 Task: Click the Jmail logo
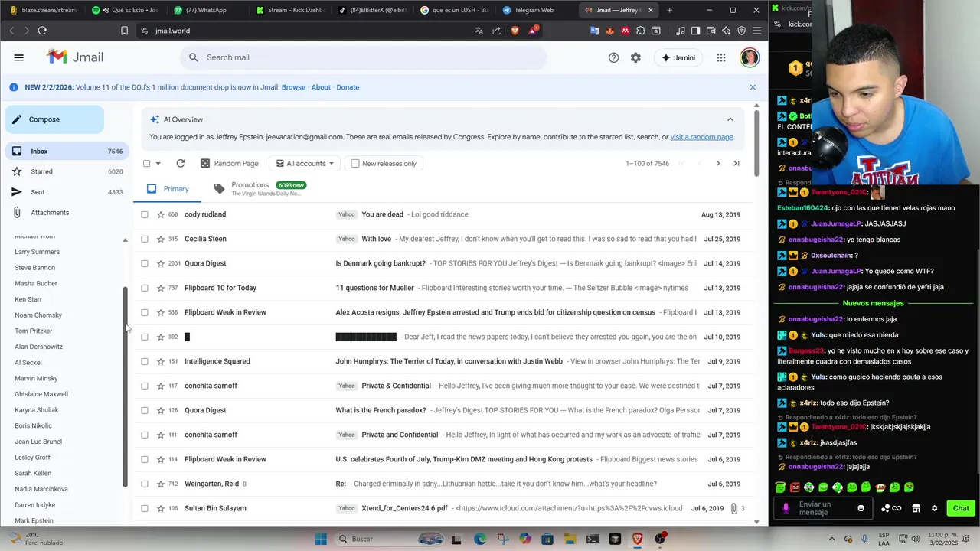[75, 57]
